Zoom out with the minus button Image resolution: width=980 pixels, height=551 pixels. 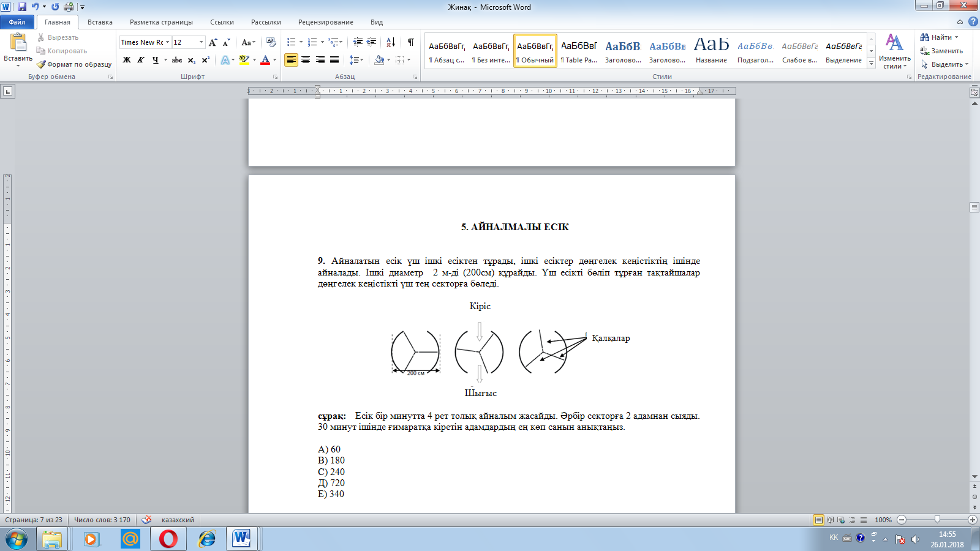point(902,520)
